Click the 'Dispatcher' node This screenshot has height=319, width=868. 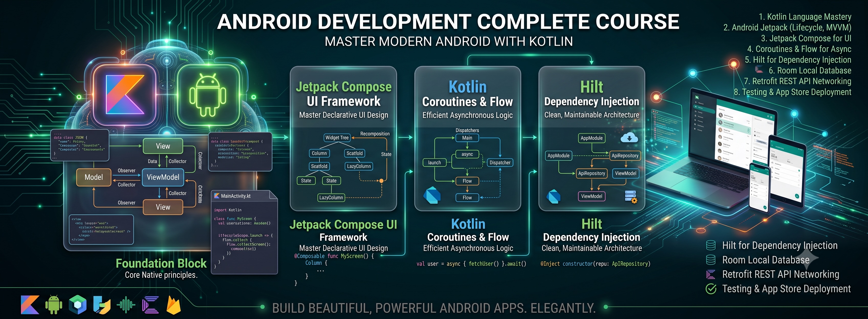click(500, 163)
